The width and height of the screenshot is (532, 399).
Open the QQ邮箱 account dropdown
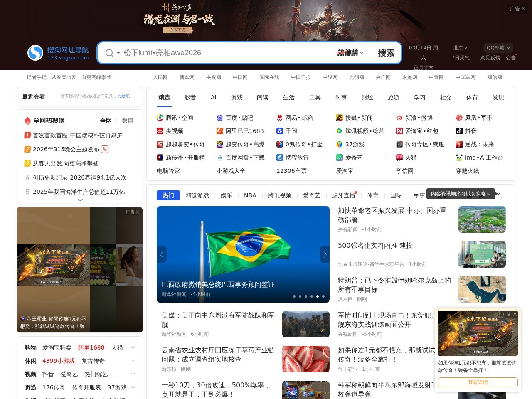(x=498, y=47)
